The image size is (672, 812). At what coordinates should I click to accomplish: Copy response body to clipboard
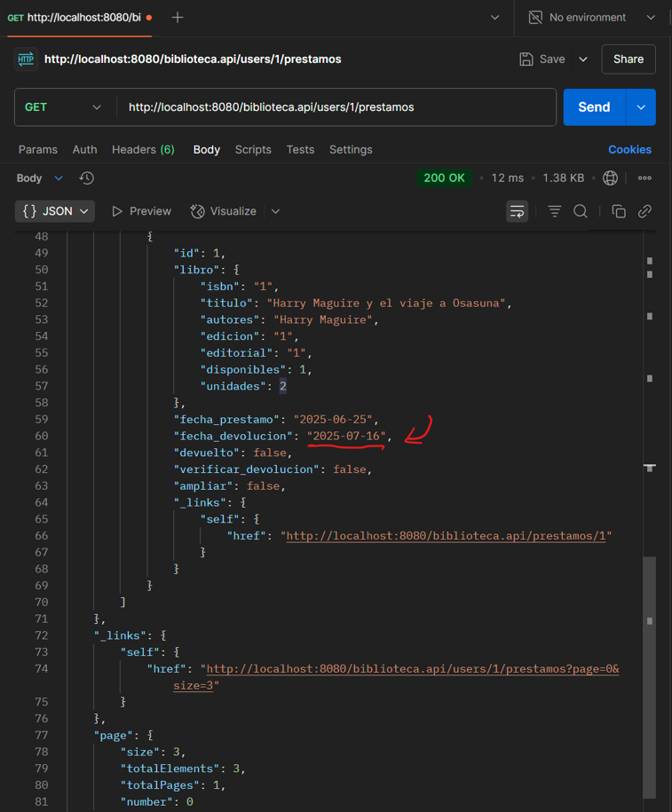pyautogui.click(x=619, y=211)
